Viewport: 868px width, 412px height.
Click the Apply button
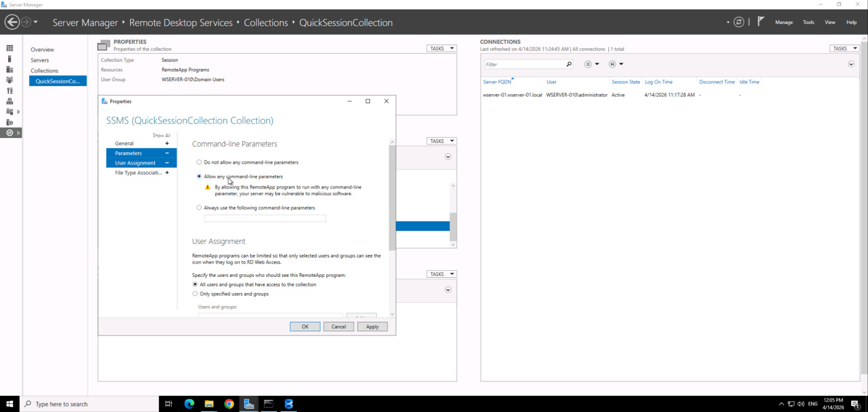(x=372, y=327)
